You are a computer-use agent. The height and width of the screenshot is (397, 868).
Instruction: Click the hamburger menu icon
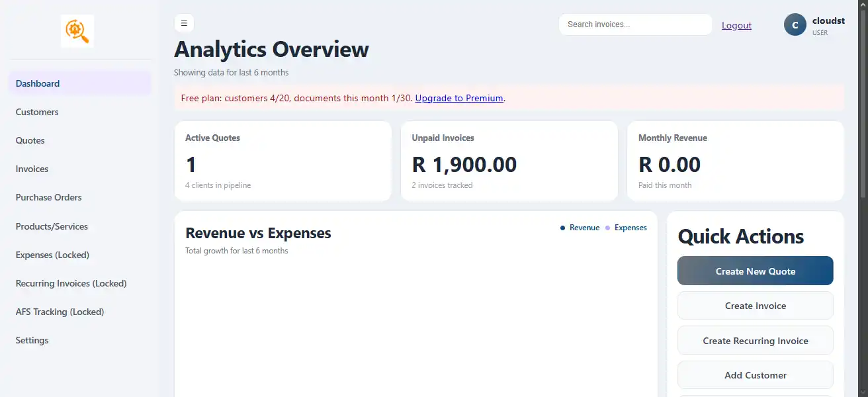point(184,23)
